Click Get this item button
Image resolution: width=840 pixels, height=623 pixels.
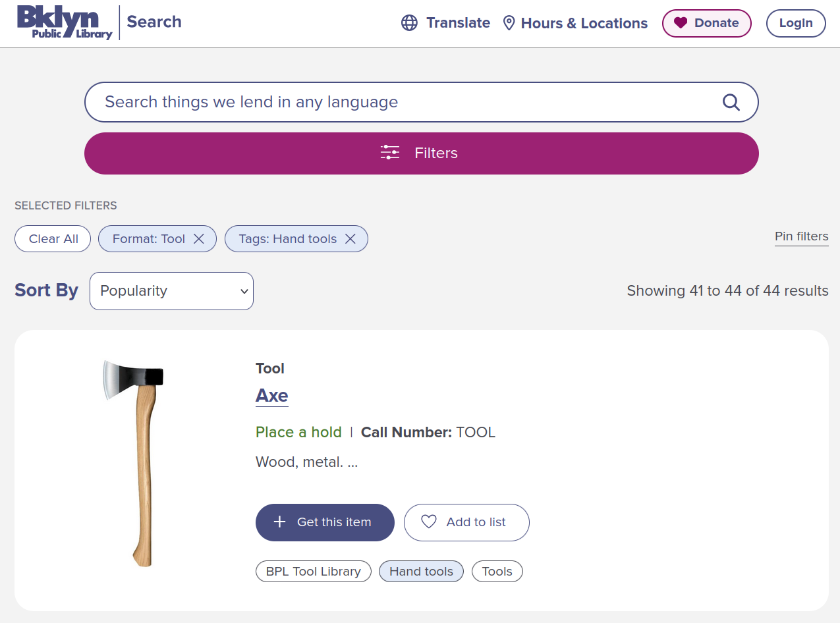coord(325,522)
